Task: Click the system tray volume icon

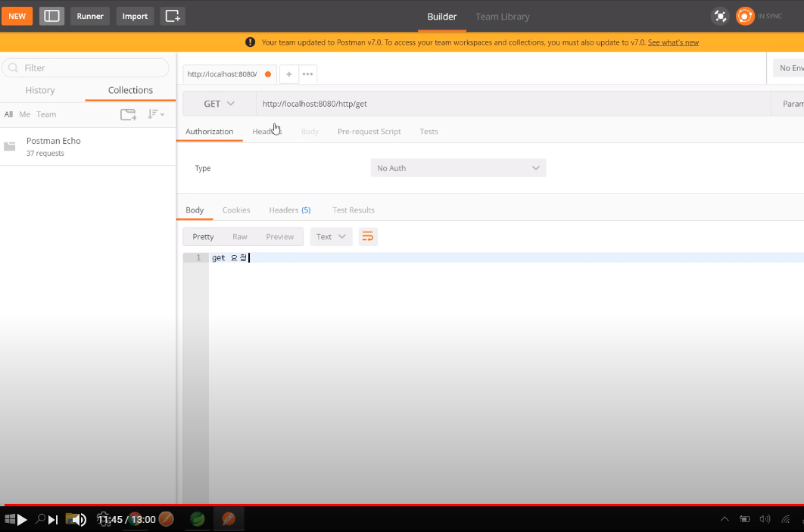Action: coord(765,519)
